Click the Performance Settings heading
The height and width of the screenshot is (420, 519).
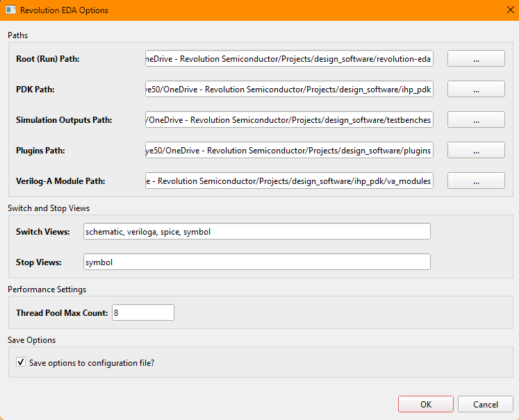point(47,289)
